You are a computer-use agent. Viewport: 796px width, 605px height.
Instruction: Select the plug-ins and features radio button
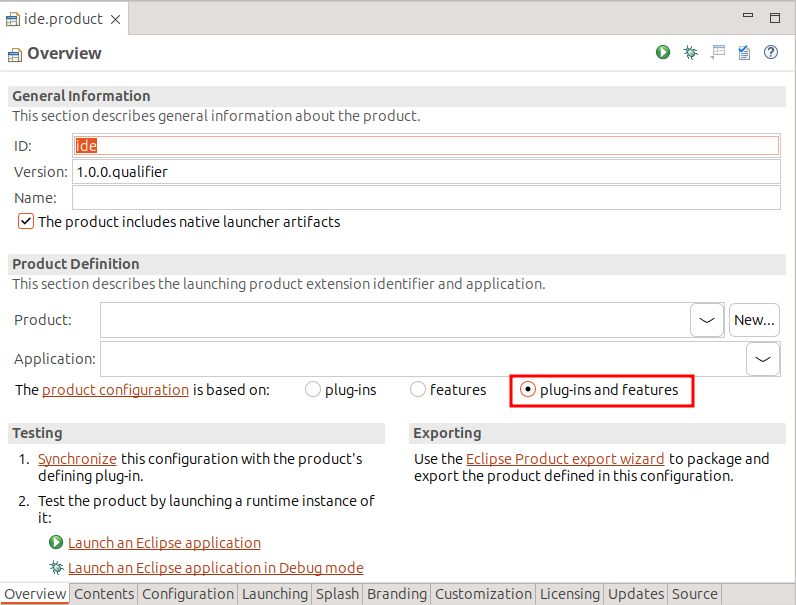tap(528, 390)
